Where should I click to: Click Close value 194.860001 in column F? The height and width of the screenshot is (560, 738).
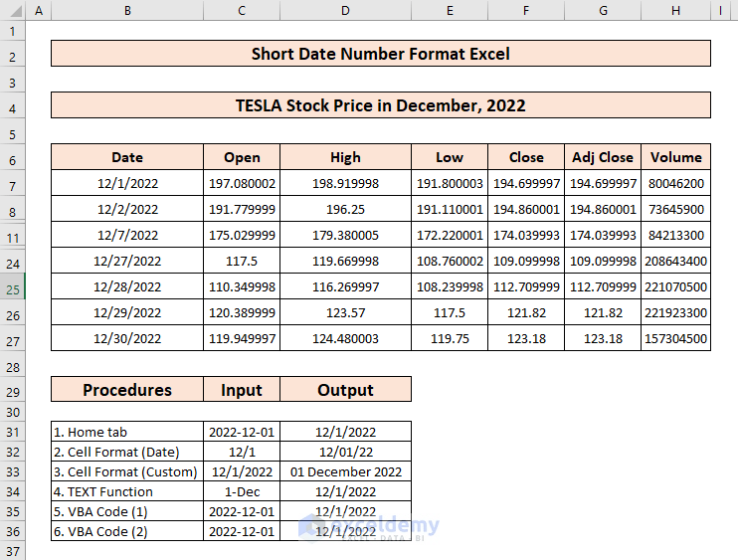pyautogui.click(x=526, y=209)
